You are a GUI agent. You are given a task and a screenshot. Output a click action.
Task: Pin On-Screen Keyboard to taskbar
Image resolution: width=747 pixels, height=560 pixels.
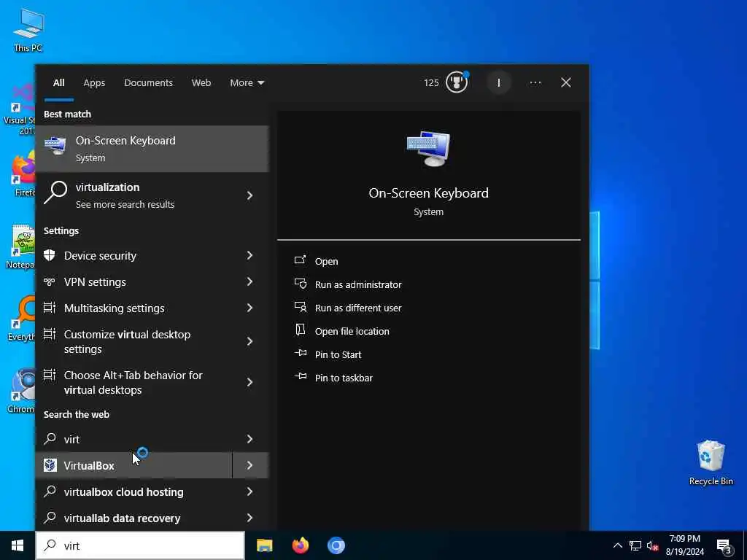pyautogui.click(x=344, y=378)
